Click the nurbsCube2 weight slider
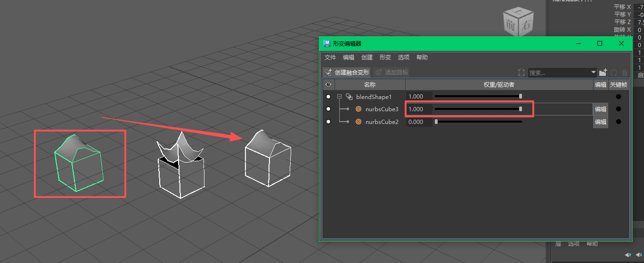Image resolution: width=644 pixels, height=263 pixels. (478, 122)
